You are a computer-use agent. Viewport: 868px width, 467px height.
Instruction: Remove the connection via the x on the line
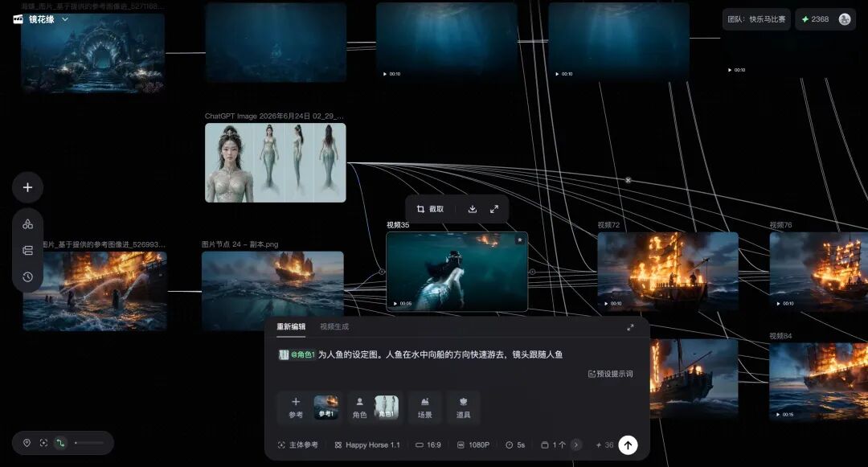pyautogui.click(x=628, y=180)
